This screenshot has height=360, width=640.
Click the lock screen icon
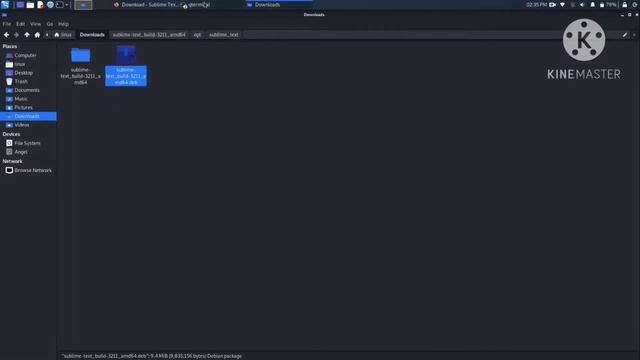(624, 5)
